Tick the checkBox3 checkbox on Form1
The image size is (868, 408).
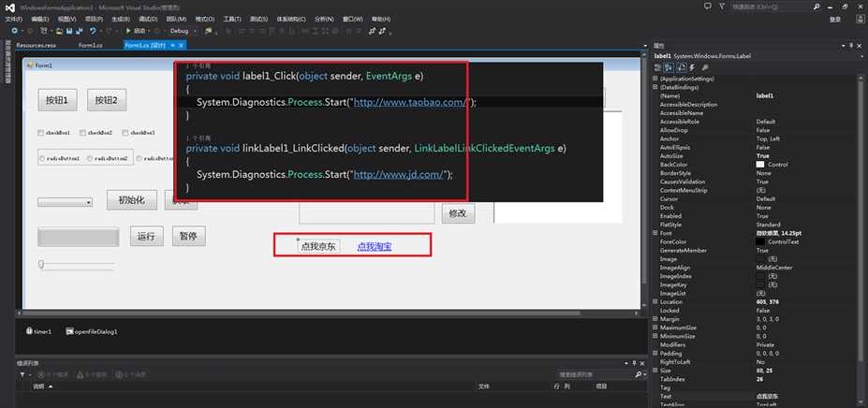(x=125, y=133)
